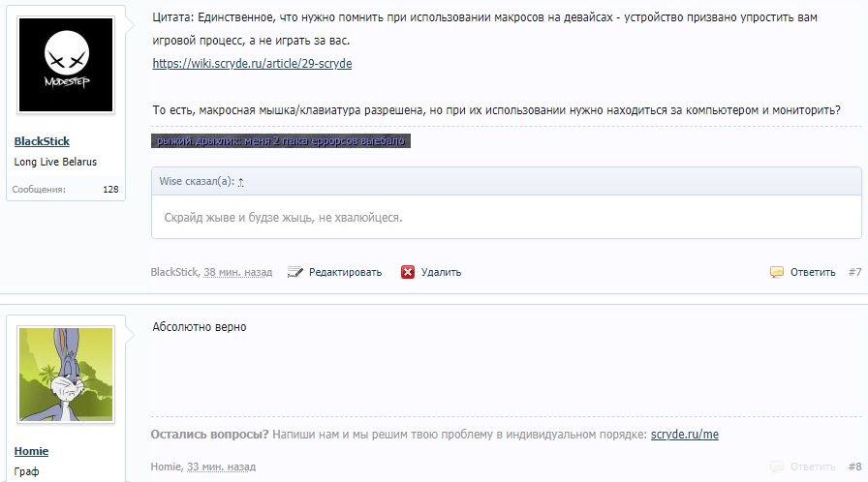
Task: Click the Homie author name in the post footer
Action: pos(166,467)
